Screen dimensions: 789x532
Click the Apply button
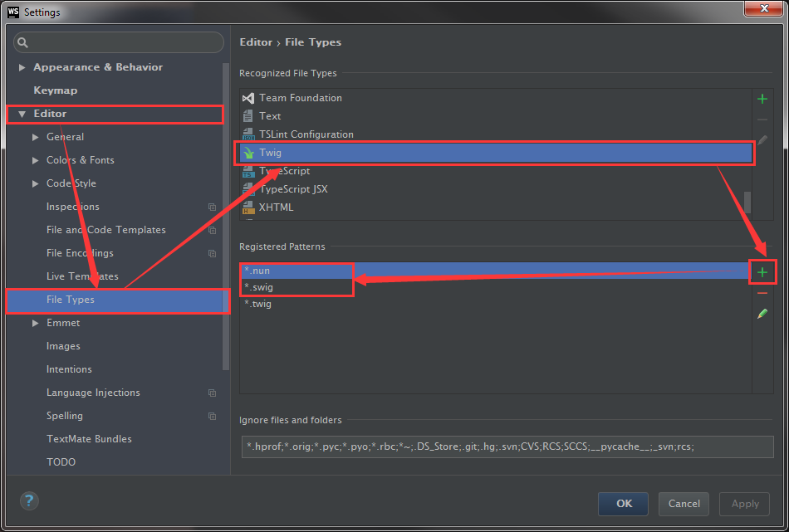(745, 504)
